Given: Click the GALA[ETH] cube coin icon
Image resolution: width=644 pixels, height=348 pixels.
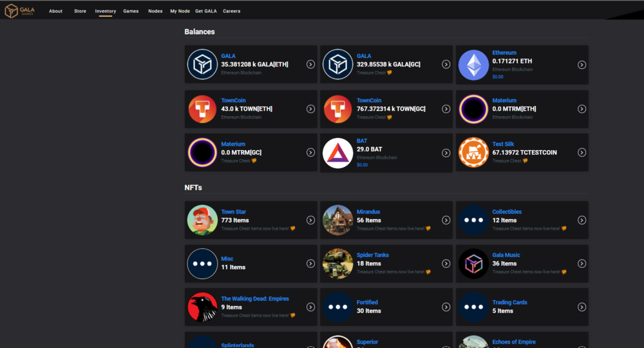Looking at the screenshot, I should point(202,64).
